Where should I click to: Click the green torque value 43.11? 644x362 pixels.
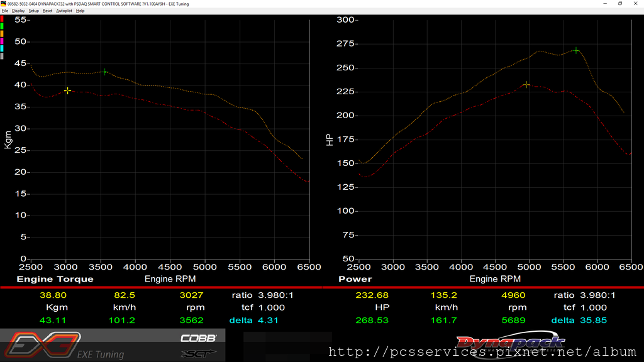[52, 320]
